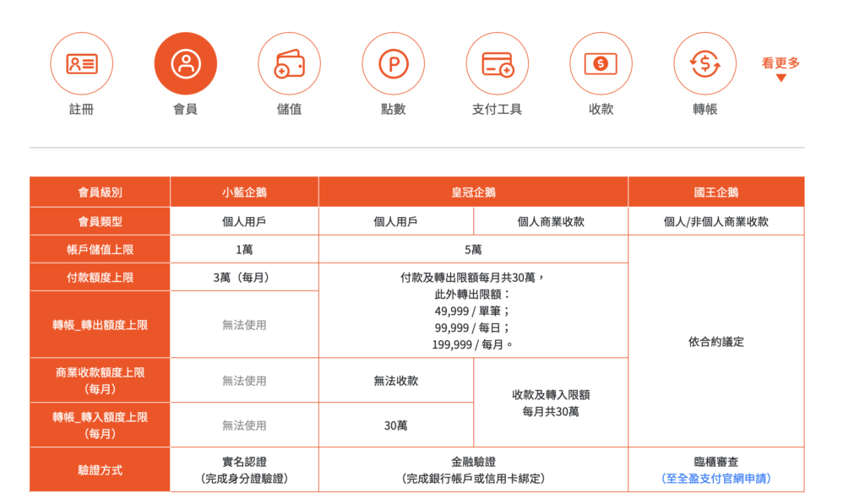Switch to the 儲值 tab label
This screenshot has height=504, width=865.
coord(289,109)
